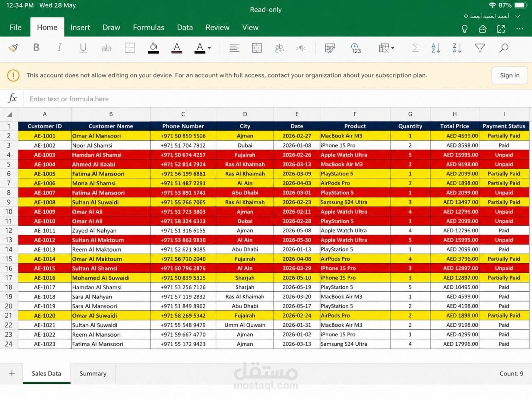Open the cell Borders tool
Image resolution: width=532 pixels, height=399 pixels.
130,48
